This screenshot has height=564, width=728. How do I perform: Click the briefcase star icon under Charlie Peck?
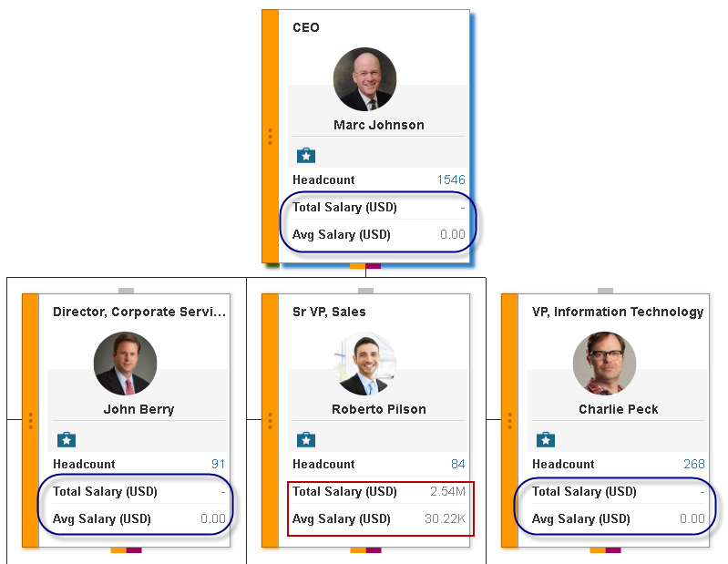(x=546, y=439)
